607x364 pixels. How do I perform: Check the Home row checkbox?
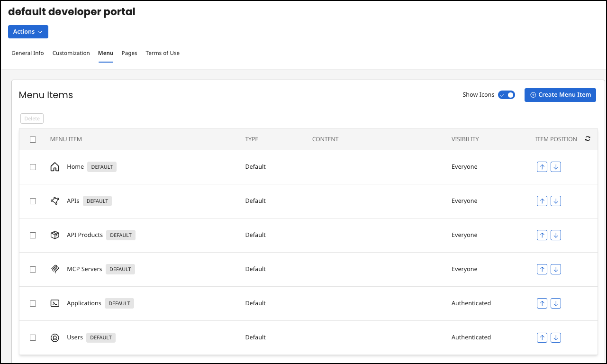(33, 167)
